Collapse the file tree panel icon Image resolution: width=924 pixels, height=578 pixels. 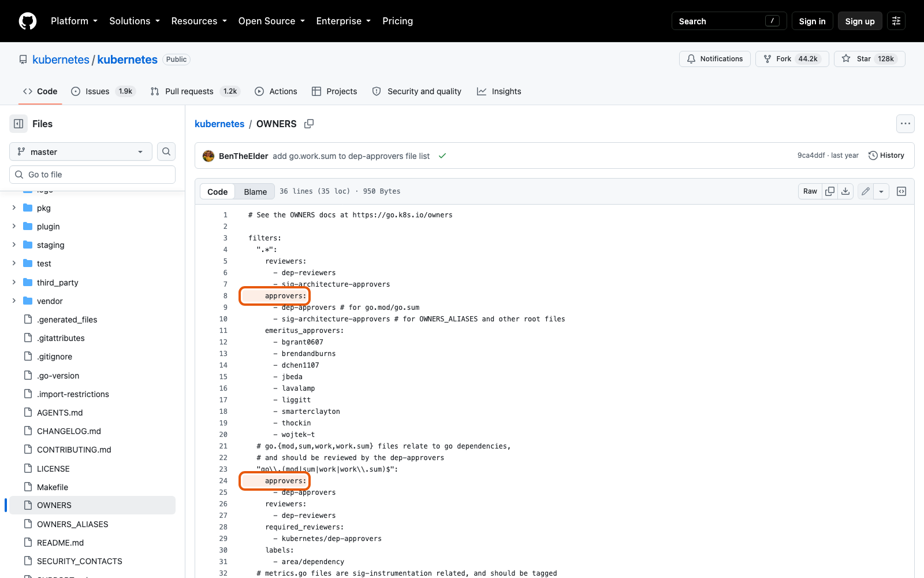(18, 124)
